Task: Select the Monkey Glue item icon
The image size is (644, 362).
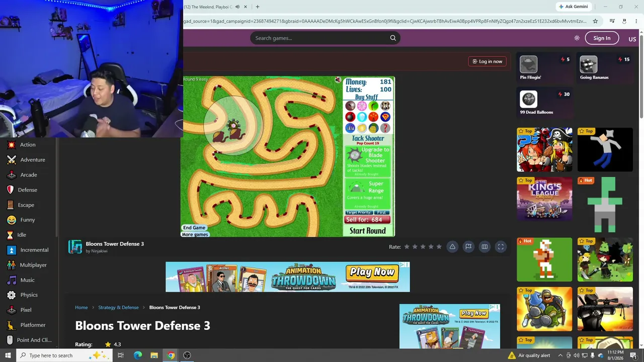Action: tap(362, 128)
